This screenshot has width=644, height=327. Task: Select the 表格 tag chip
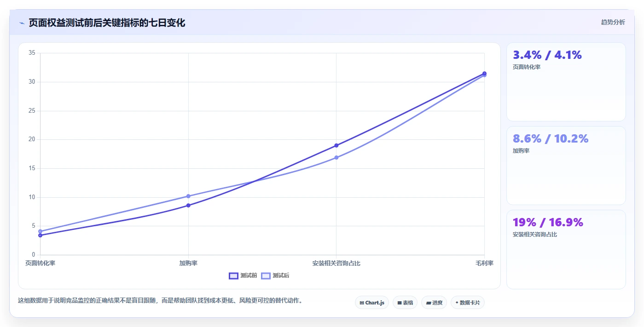coord(405,303)
